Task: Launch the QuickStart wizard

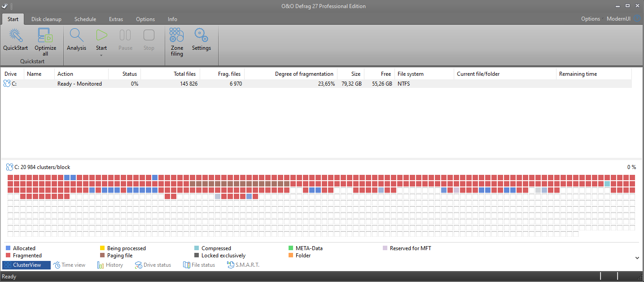Action: tap(16, 39)
